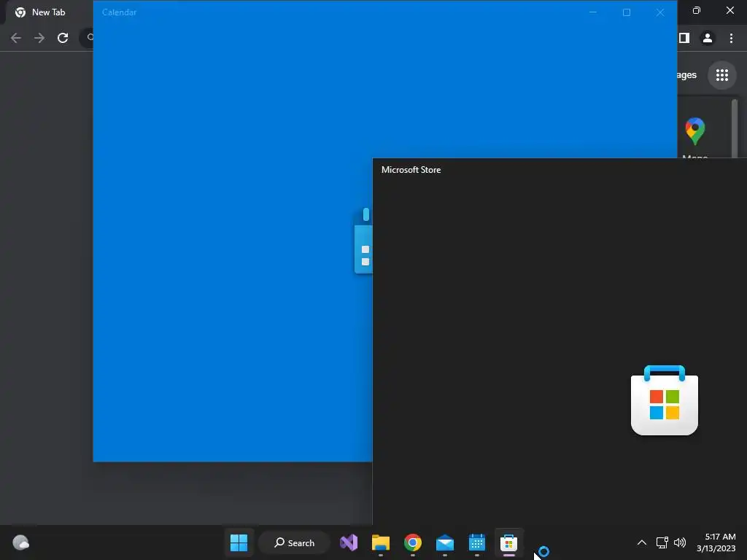The width and height of the screenshot is (747, 560).
Task: Restore down the Chrome window
Action: [x=697, y=10]
